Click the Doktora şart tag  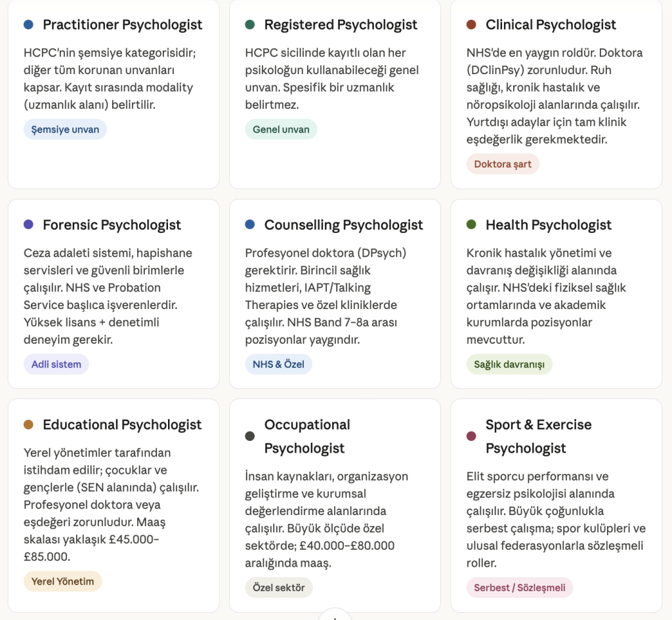(503, 164)
